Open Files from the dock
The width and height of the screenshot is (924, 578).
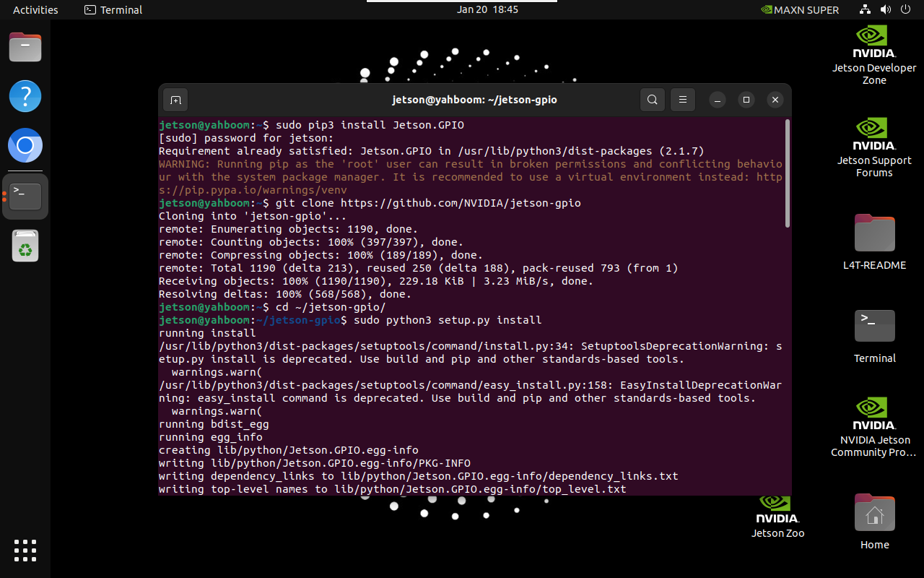[25, 48]
